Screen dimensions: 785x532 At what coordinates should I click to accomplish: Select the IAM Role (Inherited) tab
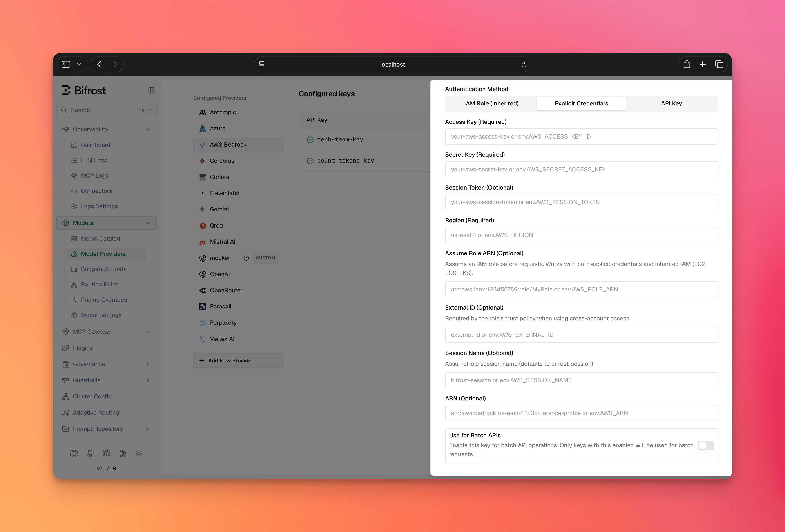click(x=491, y=103)
